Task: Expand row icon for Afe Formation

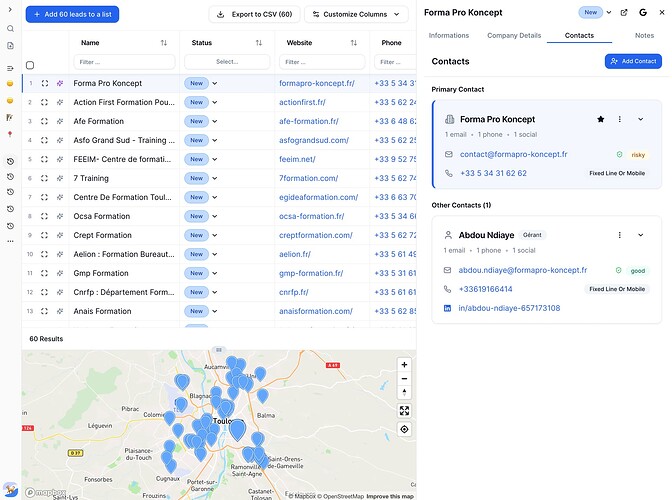Action: [x=45, y=121]
